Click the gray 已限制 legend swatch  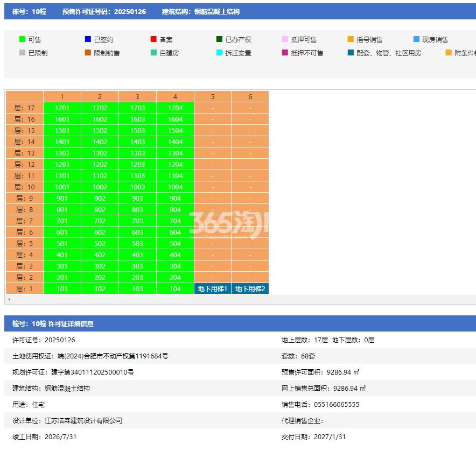22,53
